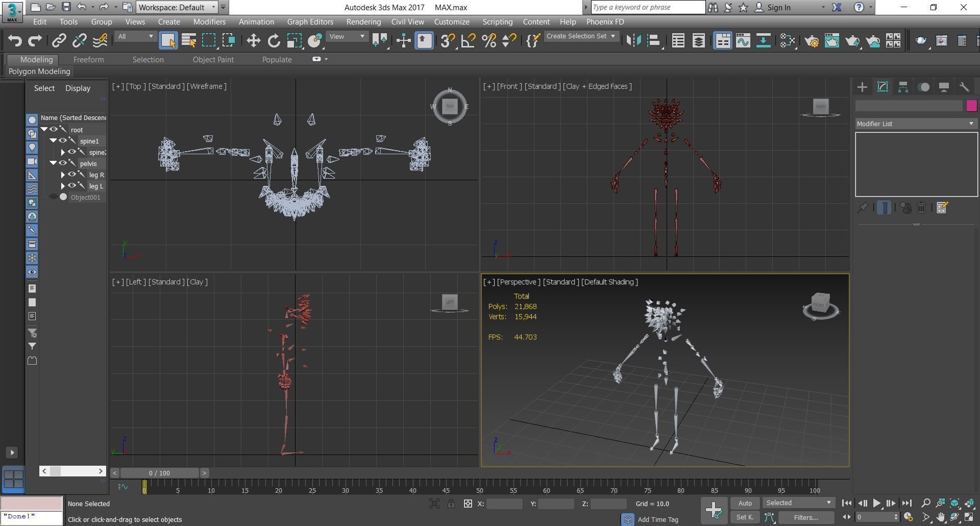Click the X coordinate input field

pos(504,504)
